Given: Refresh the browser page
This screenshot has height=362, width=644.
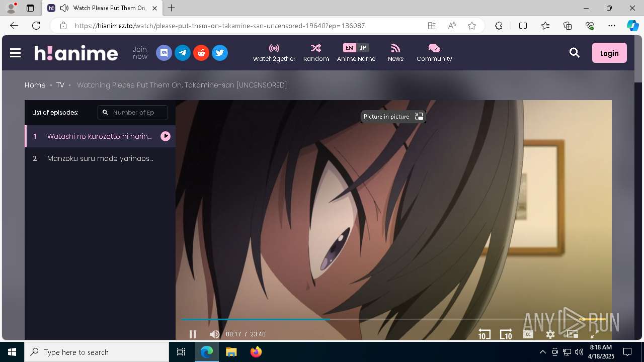Looking at the screenshot, I should coord(36,26).
